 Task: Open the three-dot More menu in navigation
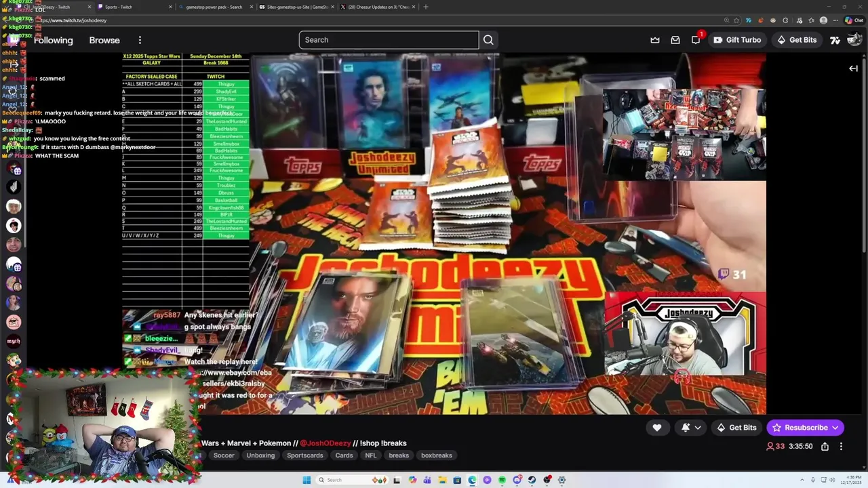(140, 40)
